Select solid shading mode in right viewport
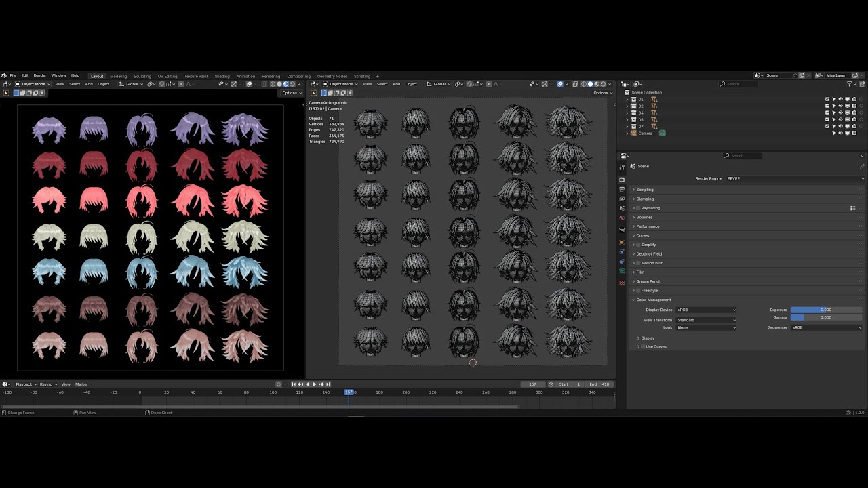This screenshot has height=488, width=868. click(x=591, y=84)
